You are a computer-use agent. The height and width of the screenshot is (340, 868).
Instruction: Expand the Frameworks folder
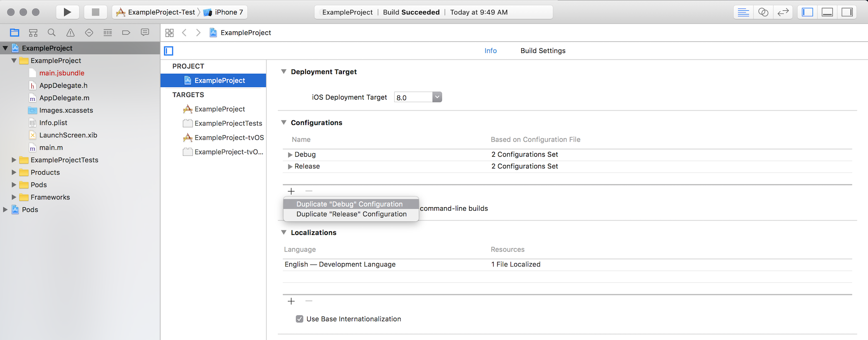point(14,197)
